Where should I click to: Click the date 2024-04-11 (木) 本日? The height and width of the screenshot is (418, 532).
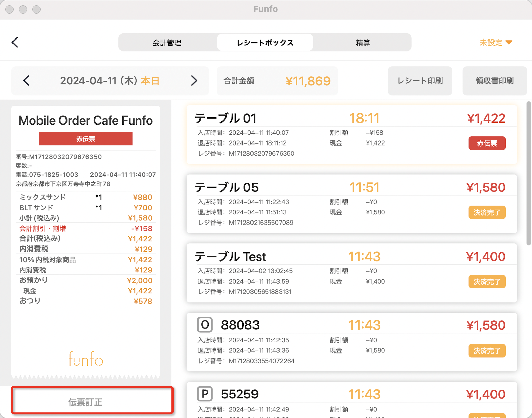tap(110, 81)
